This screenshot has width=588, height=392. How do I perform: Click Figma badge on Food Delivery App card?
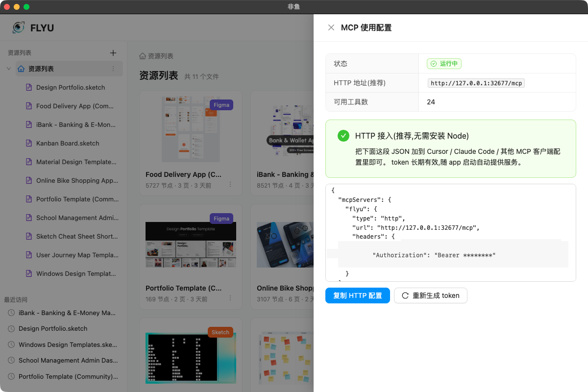pos(221,105)
